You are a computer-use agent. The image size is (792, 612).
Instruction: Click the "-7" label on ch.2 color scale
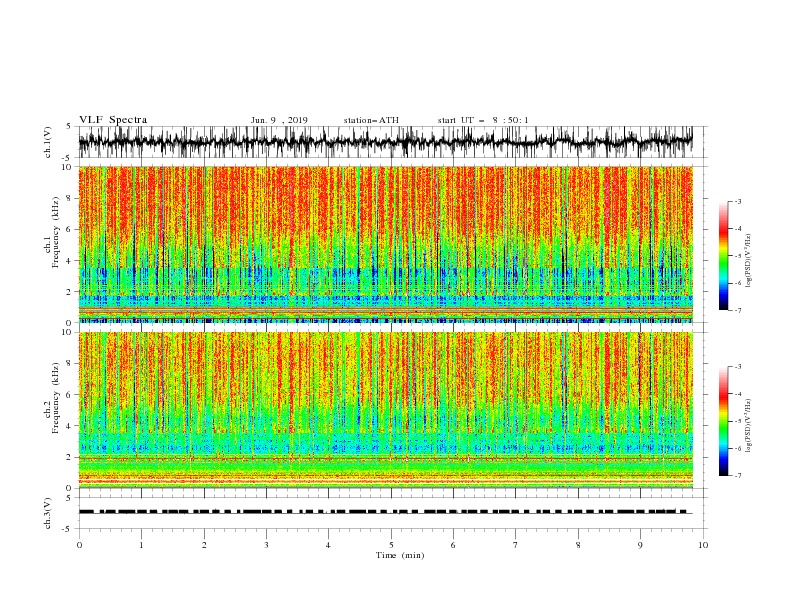738,476
